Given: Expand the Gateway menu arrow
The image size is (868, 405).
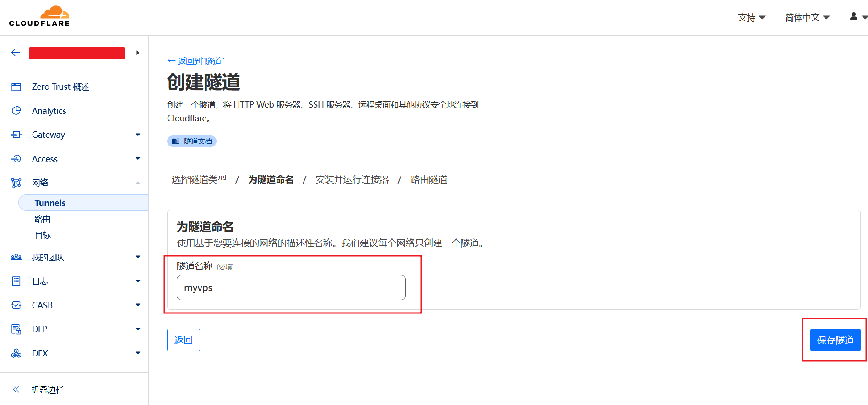Looking at the screenshot, I should click(x=138, y=135).
